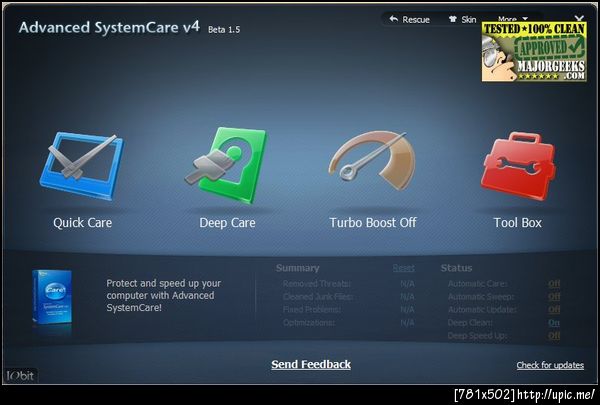The image size is (600, 405).
Task: Click the Advanced SystemCare product box image
Action: coord(52,298)
